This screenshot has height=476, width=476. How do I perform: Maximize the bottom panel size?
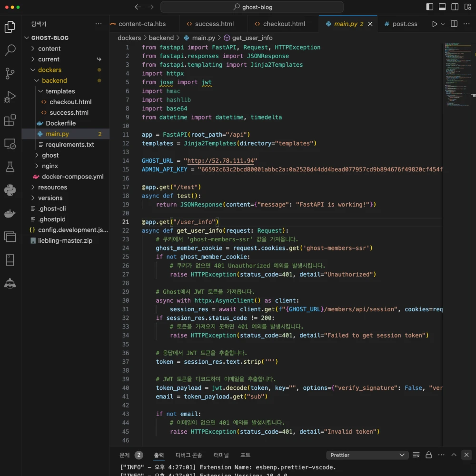(454, 455)
